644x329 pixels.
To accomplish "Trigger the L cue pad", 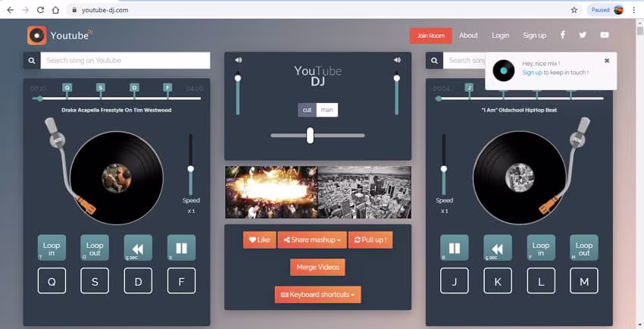I will [541, 281].
